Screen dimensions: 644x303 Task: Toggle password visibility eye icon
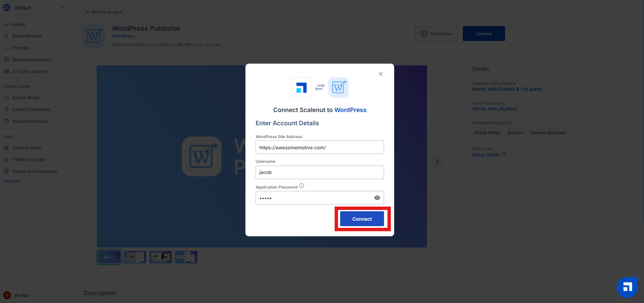click(x=377, y=198)
